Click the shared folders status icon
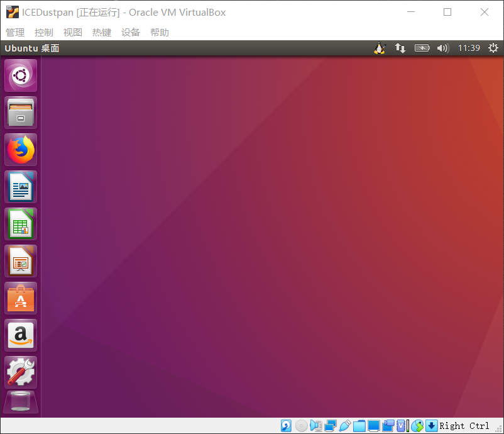 (359, 426)
